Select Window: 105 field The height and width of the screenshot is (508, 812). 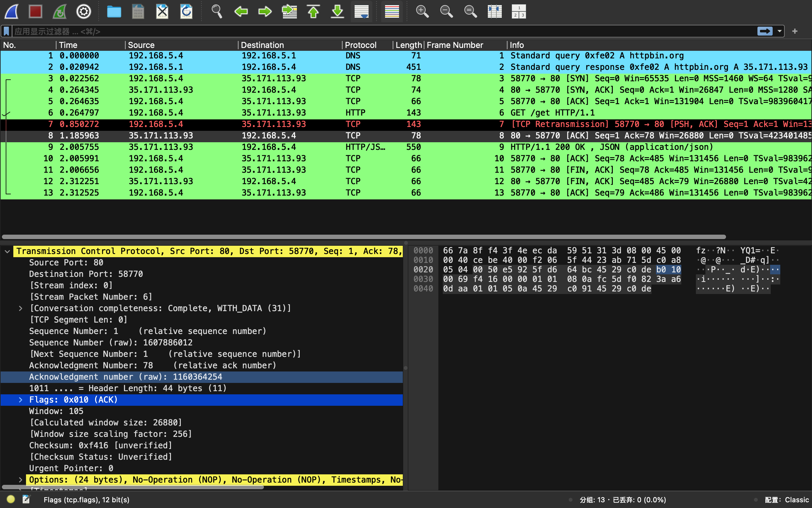click(201, 411)
